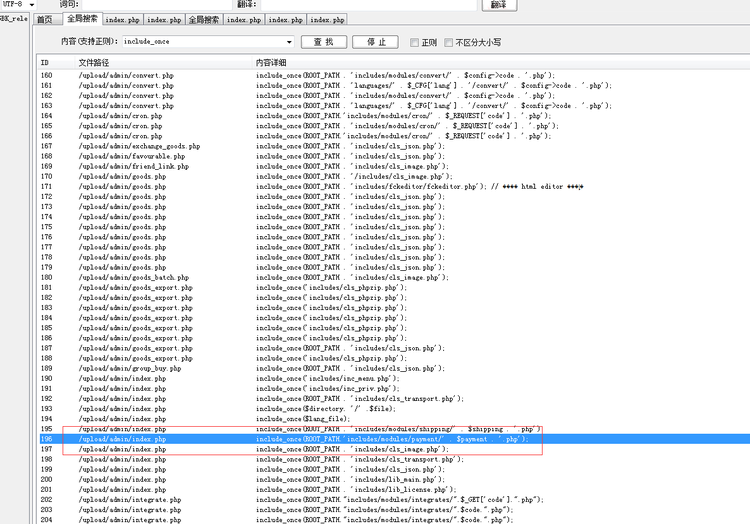Switch to the 首页 home tab

coord(44,19)
